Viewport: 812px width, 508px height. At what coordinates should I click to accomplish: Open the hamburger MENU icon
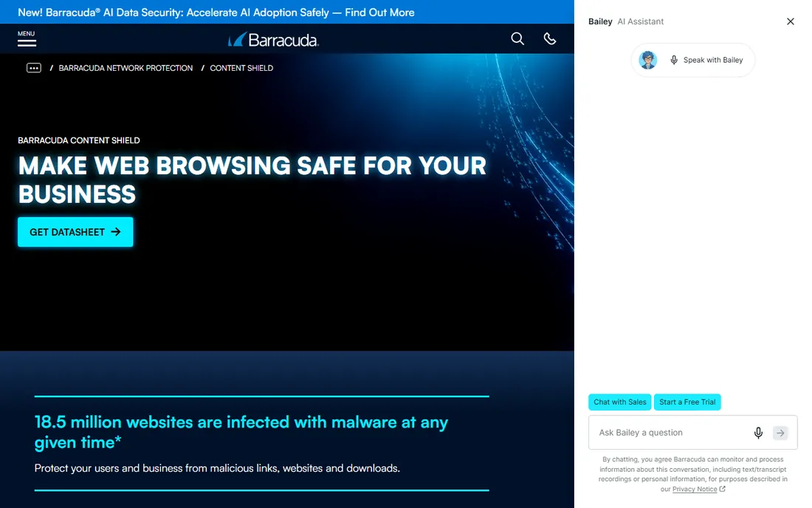click(x=27, y=38)
